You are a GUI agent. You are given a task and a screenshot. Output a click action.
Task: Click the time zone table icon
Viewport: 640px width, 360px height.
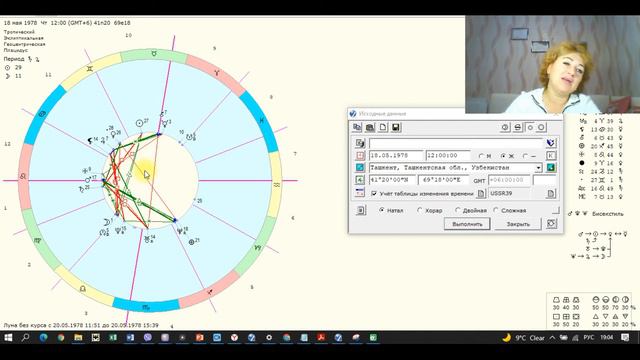tap(360, 193)
